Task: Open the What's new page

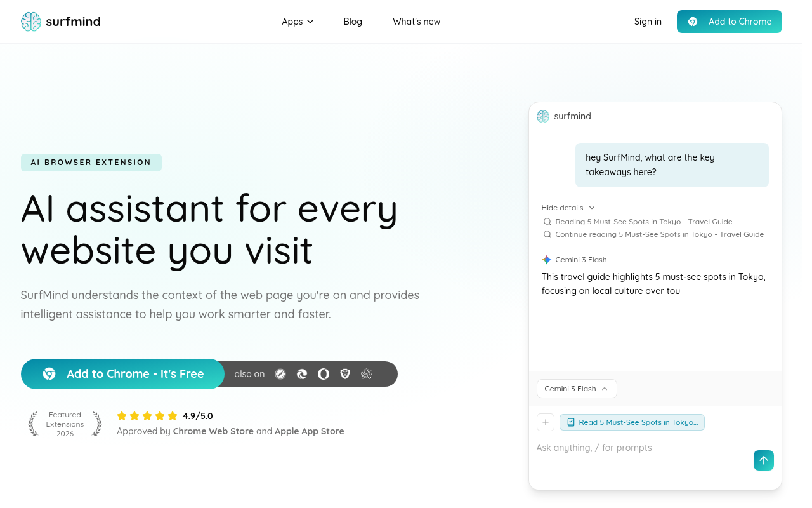Action: coord(416,22)
